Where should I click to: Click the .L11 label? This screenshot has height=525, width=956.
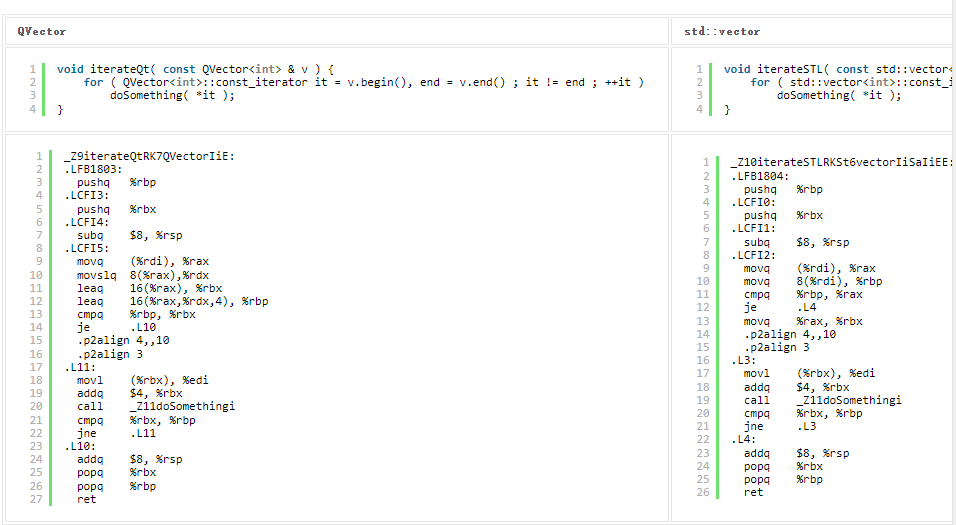click(80, 367)
